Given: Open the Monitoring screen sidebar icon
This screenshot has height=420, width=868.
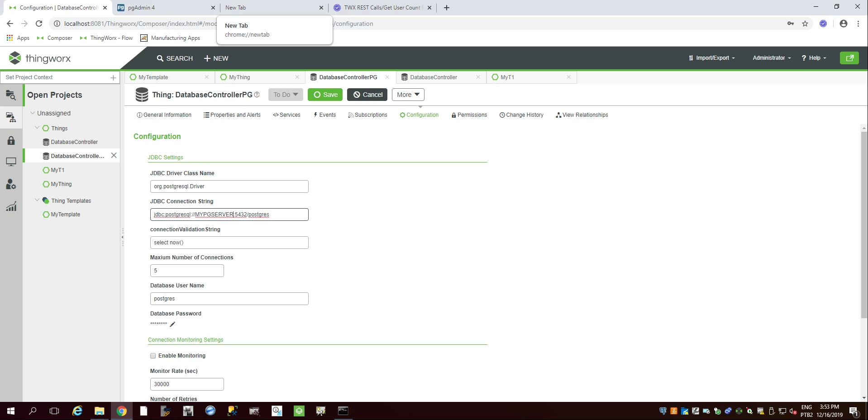Looking at the screenshot, I should click(x=11, y=162).
